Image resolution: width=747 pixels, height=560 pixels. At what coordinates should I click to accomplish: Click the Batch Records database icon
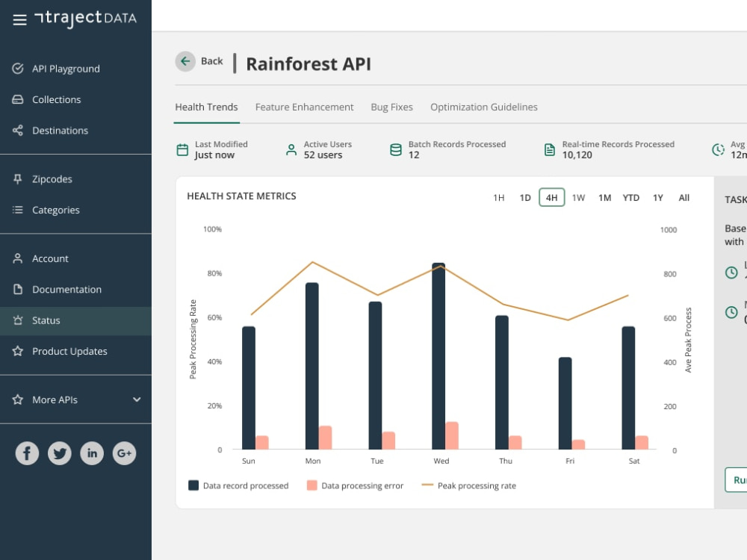(x=395, y=150)
